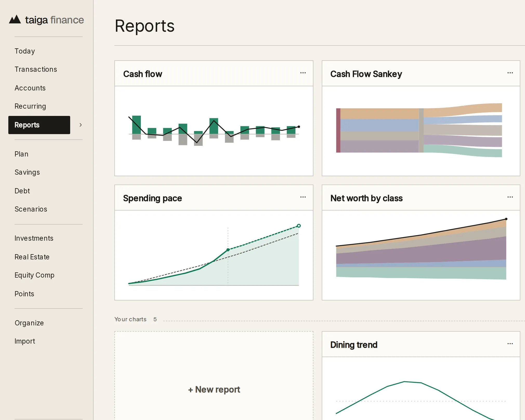Click the taiga finance mountain logo
Image resolution: width=525 pixels, height=420 pixels.
[15, 19]
